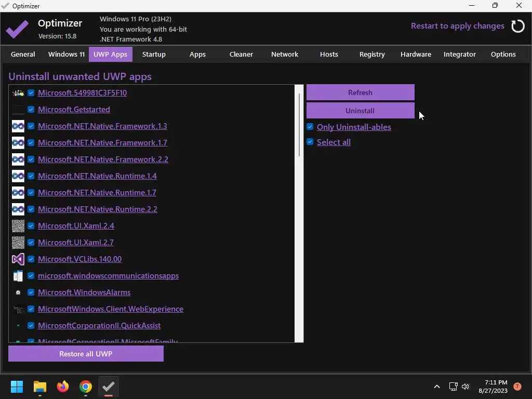Show hidden icons in system tray
532x399 pixels.
point(437,387)
